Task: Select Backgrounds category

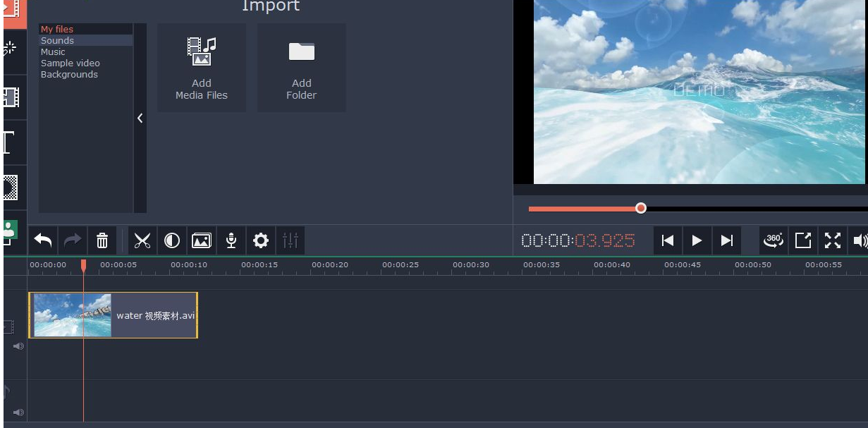Action: coord(86,74)
